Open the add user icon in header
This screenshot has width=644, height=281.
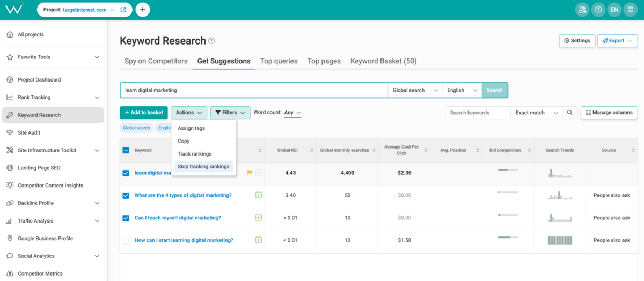tap(582, 10)
